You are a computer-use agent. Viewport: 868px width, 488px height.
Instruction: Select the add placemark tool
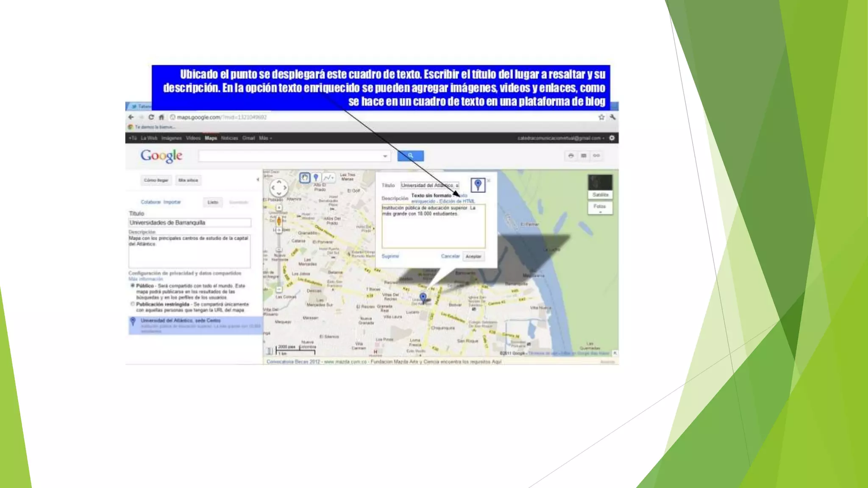(316, 178)
